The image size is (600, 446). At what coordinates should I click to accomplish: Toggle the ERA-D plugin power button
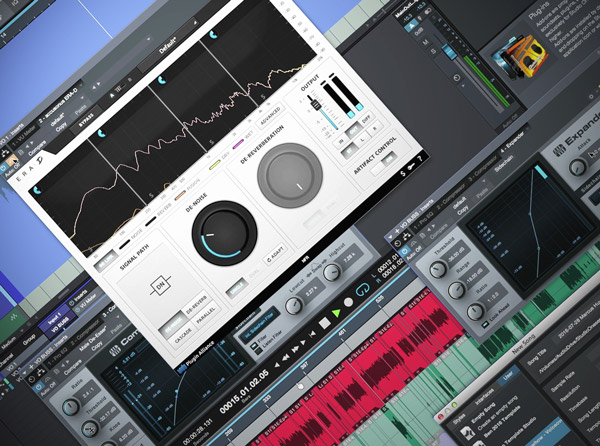(x=4, y=168)
